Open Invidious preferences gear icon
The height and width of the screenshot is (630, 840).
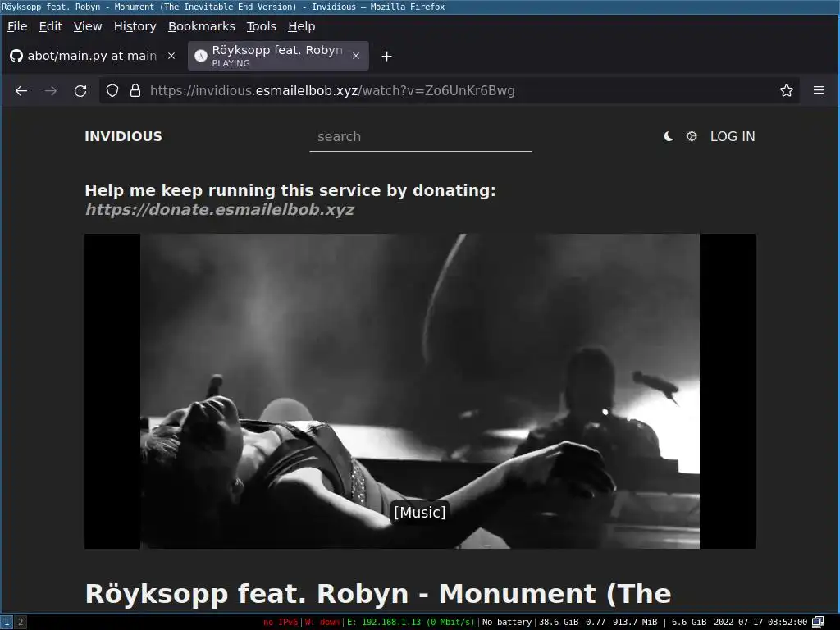coord(692,137)
